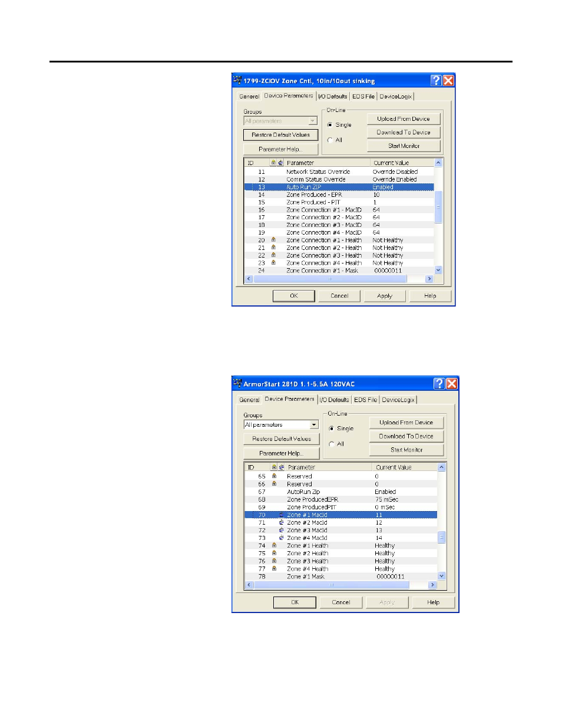Click Cancel in the 1799-ZCIOV window

pyautogui.click(x=339, y=296)
